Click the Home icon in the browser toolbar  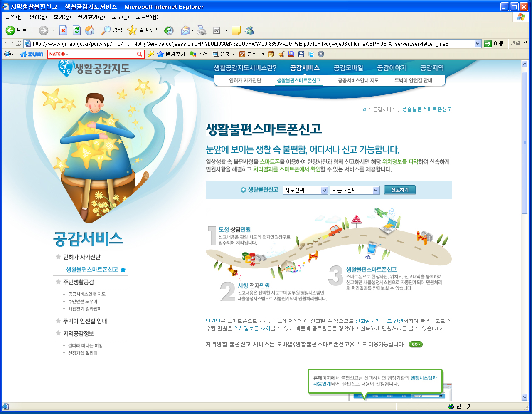(x=91, y=30)
